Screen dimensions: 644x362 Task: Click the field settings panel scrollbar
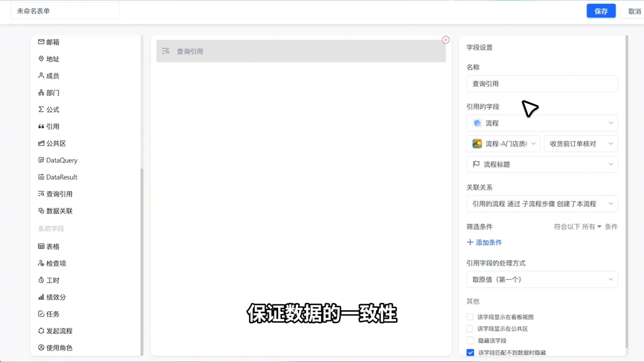[627, 191]
